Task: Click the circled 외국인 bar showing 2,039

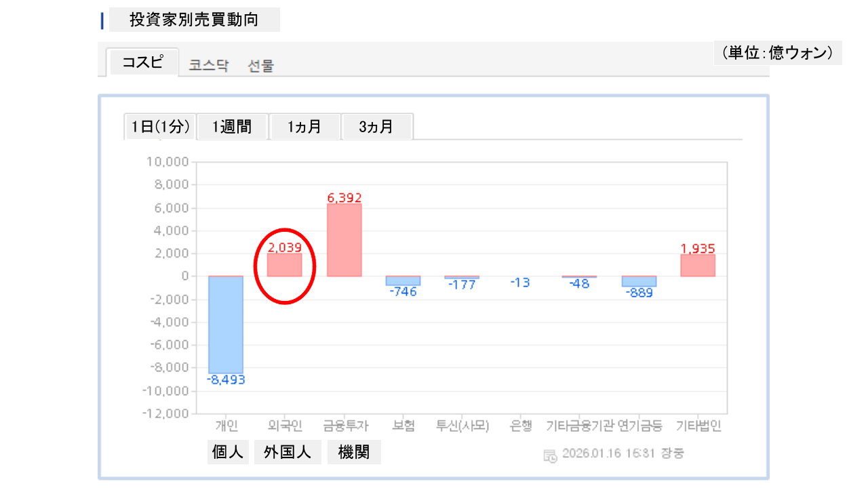Action: pos(284,265)
